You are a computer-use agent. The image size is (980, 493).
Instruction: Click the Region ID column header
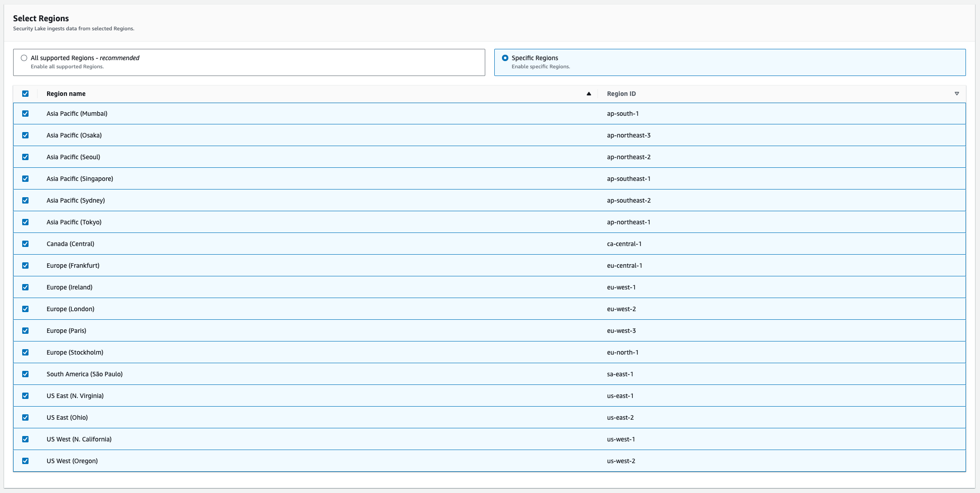(621, 94)
